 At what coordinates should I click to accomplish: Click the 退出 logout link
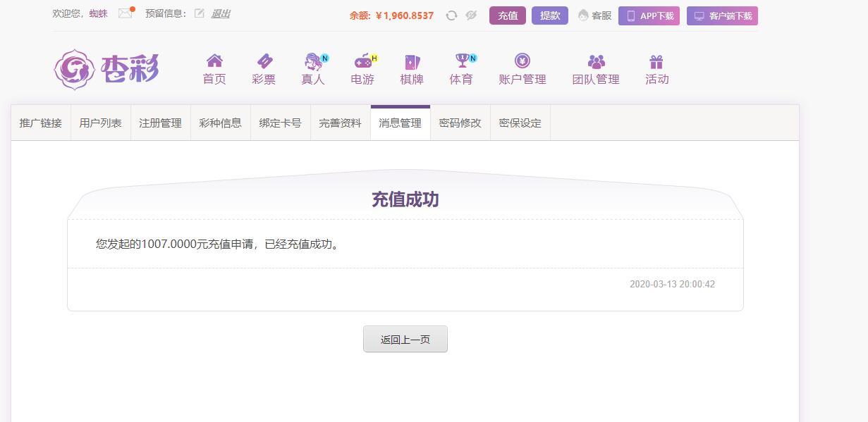[221, 13]
